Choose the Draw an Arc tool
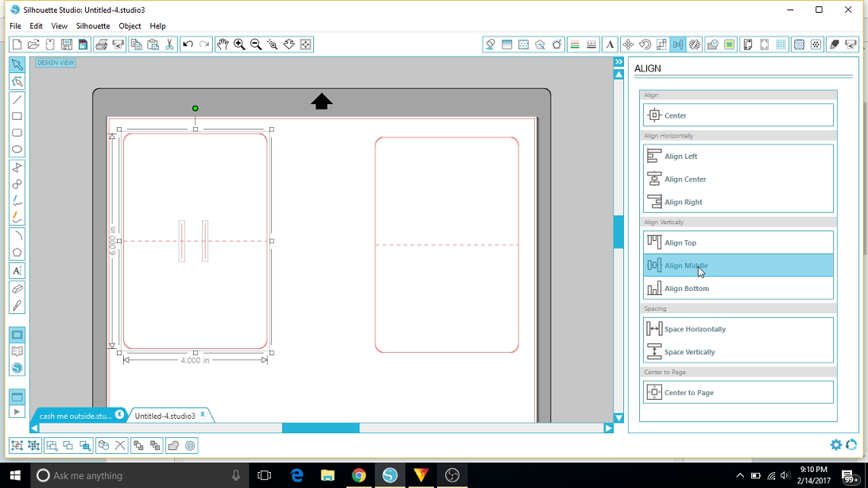The height and width of the screenshot is (488, 868). pyautogui.click(x=17, y=236)
